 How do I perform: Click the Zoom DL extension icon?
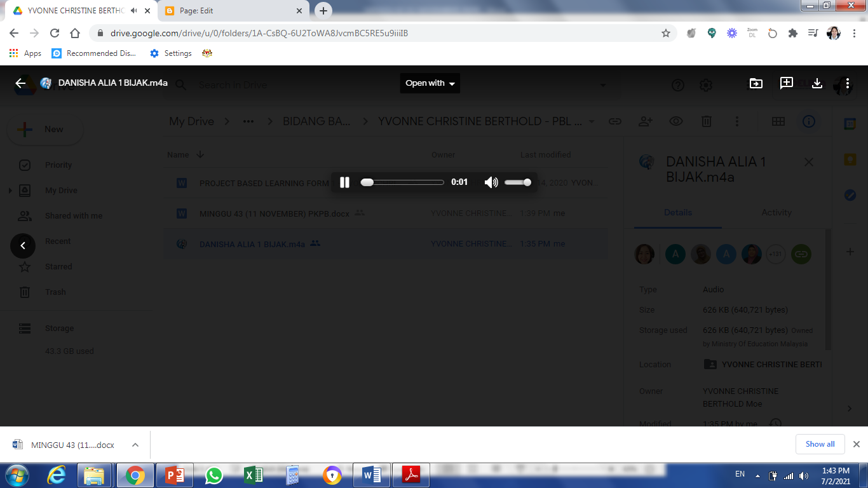(x=752, y=33)
